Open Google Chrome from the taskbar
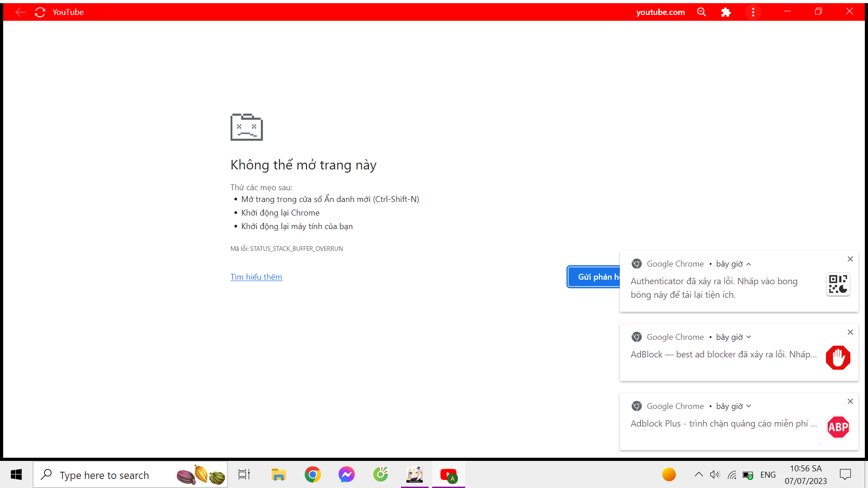Screen dimensions: 868x488 (313, 474)
